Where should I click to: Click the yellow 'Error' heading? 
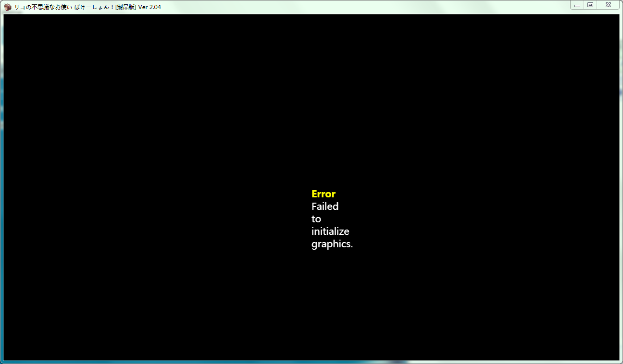coord(324,194)
